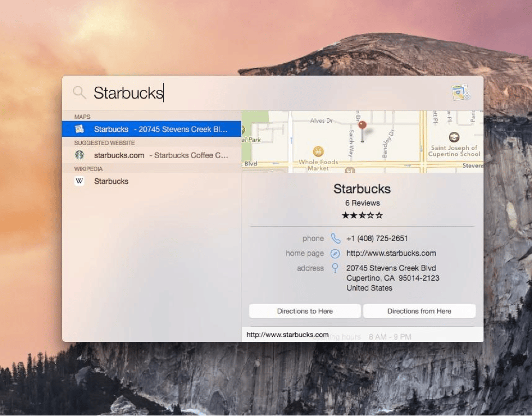This screenshot has height=416, width=532.
Task: Click Directions from Here button
Action: pos(419,311)
